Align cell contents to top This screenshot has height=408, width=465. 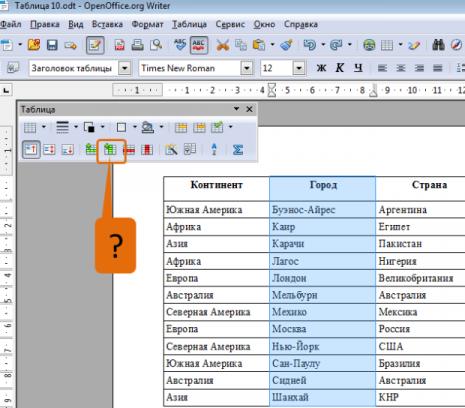pos(31,149)
